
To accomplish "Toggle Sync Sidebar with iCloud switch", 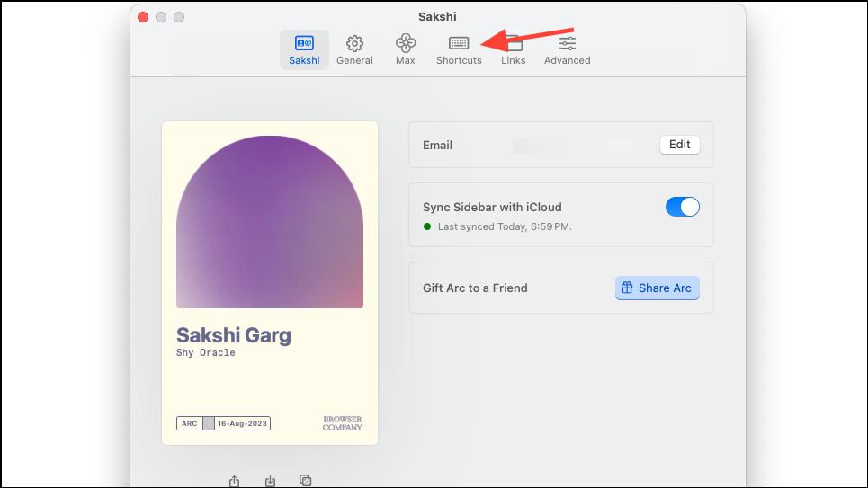I will [682, 207].
